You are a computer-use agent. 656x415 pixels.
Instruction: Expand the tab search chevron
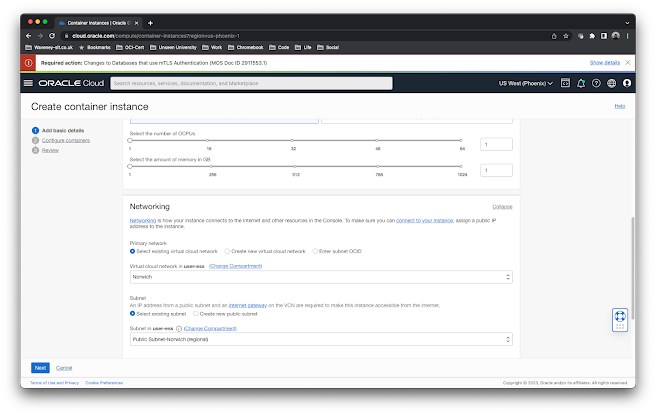(627, 23)
